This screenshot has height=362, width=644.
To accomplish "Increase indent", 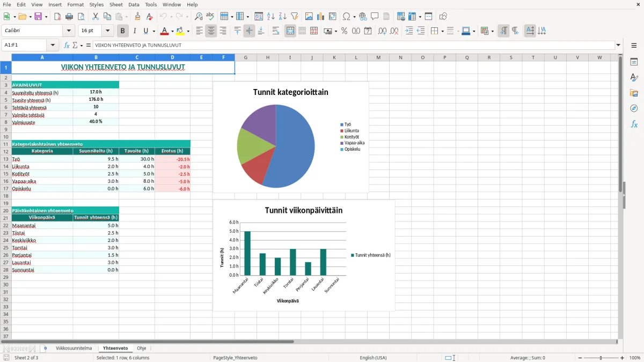I will click(x=409, y=31).
